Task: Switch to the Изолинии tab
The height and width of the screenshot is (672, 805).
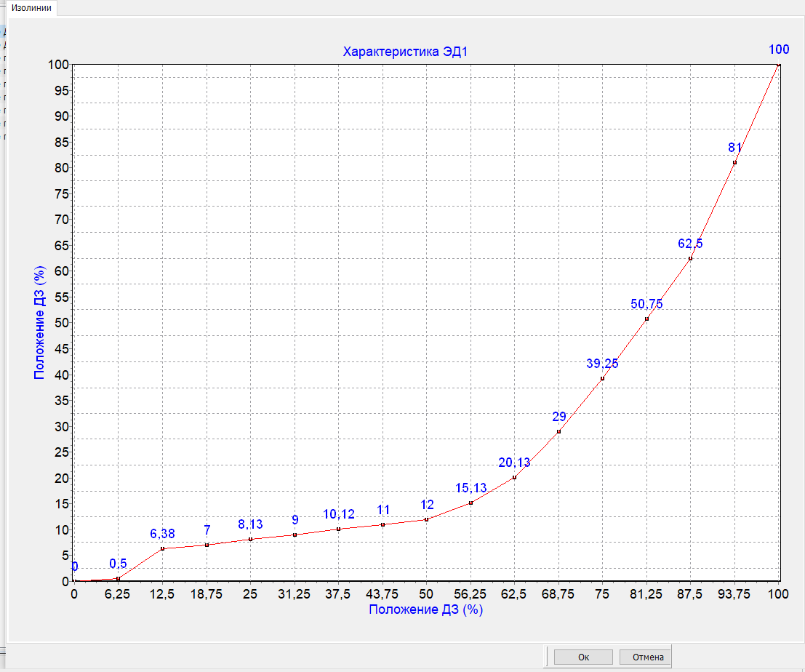Action: pyautogui.click(x=29, y=8)
